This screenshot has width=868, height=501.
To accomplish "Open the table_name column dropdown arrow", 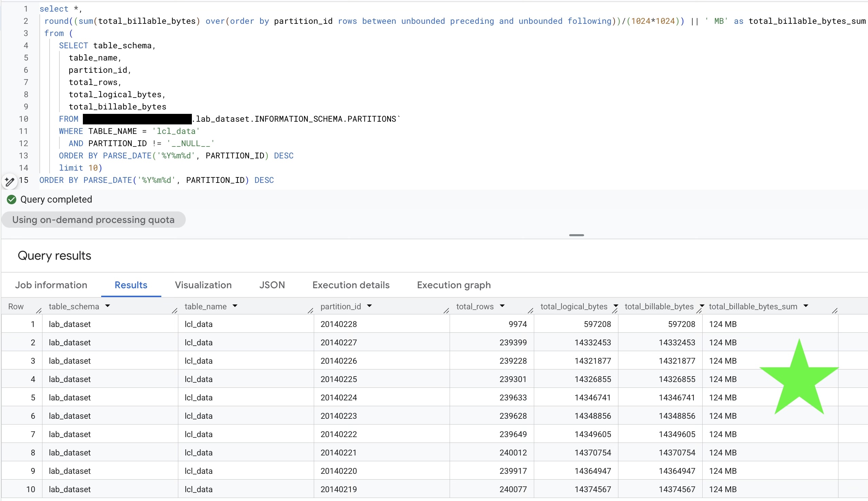I will 235,306.
